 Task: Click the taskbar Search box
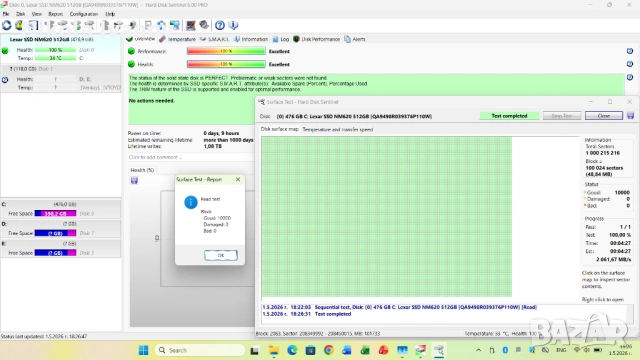coord(200,350)
